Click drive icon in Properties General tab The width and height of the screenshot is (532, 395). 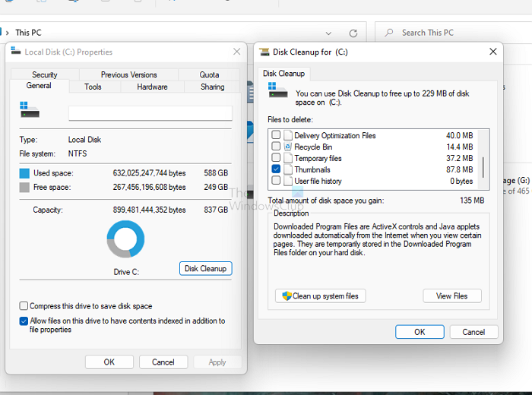click(30, 109)
